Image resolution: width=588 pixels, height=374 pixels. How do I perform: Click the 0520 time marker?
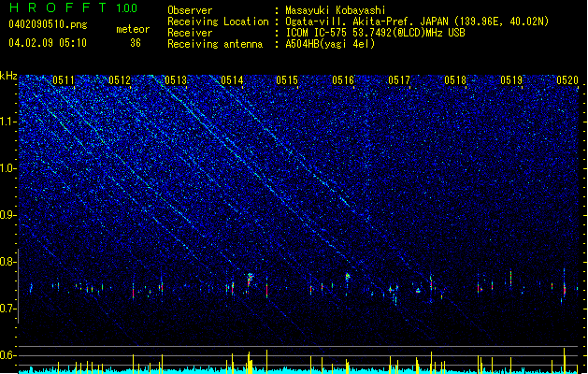pyautogui.click(x=567, y=79)
